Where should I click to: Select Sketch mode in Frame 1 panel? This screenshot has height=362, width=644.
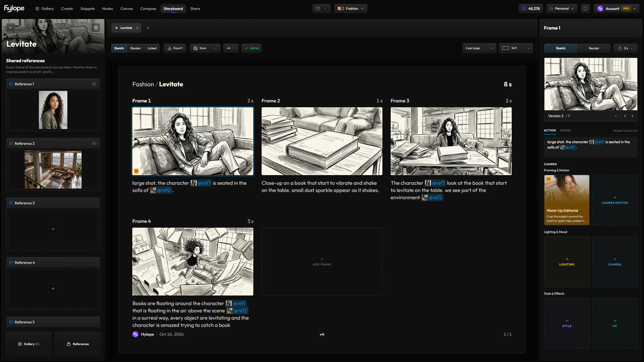(x=561, y=48)
